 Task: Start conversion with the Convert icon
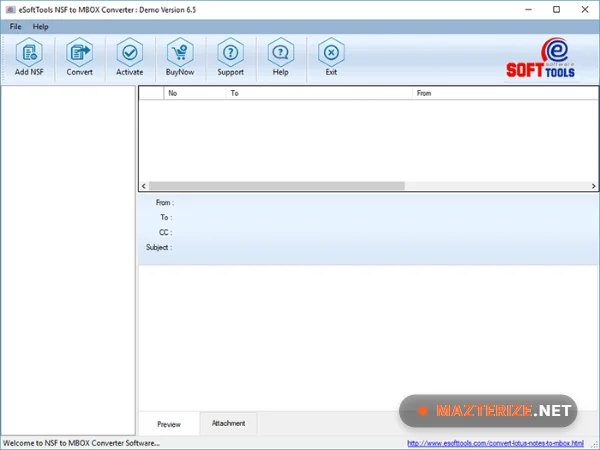(x=79, y=57)
